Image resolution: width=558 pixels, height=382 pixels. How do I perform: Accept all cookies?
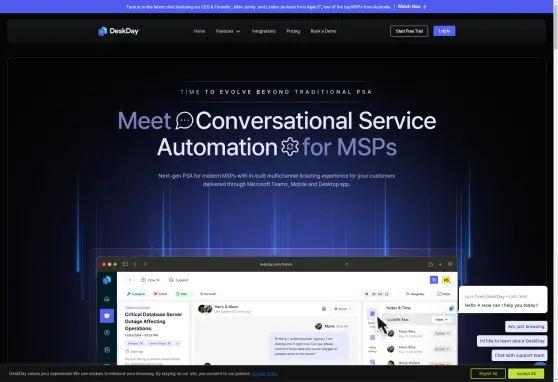point(526,373)
